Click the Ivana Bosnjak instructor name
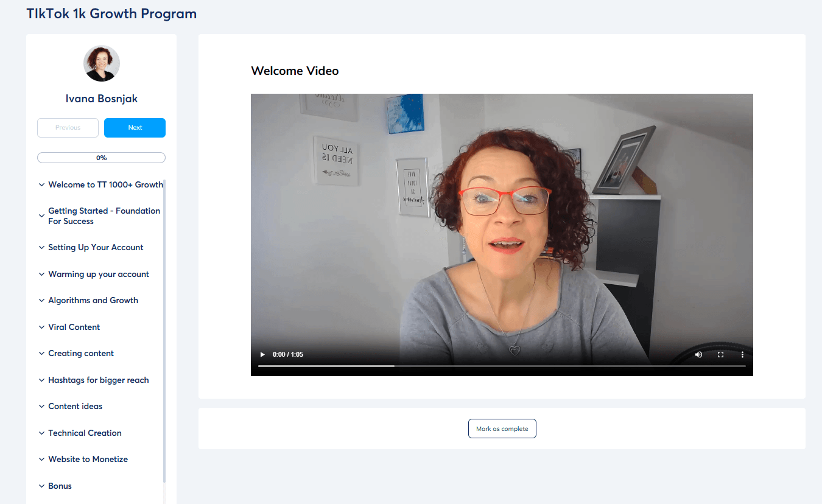The width and height of the screenshot is (822, 504). tap(101, 99)
